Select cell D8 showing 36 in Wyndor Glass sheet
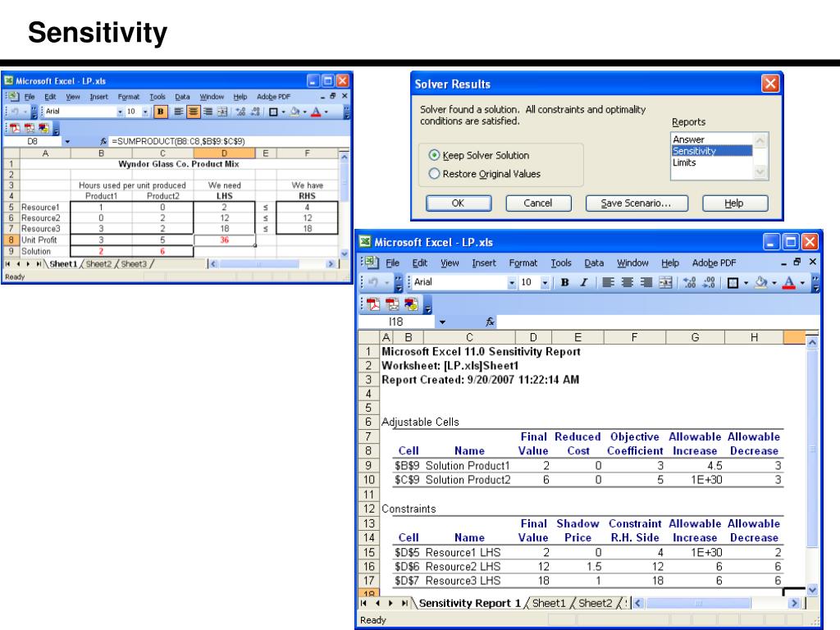Image resolution: width=840 pixels, height=630 pixels. click(224, 240)
